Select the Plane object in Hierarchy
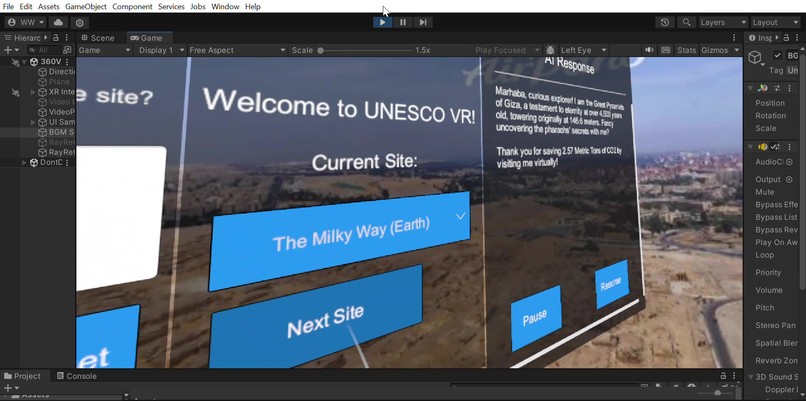Screen dimensions: 806x401 click(54, 82)
